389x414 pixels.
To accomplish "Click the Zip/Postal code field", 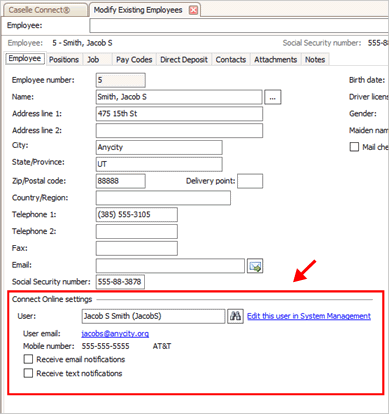I will pyautogui.click(x=120, y=181).
